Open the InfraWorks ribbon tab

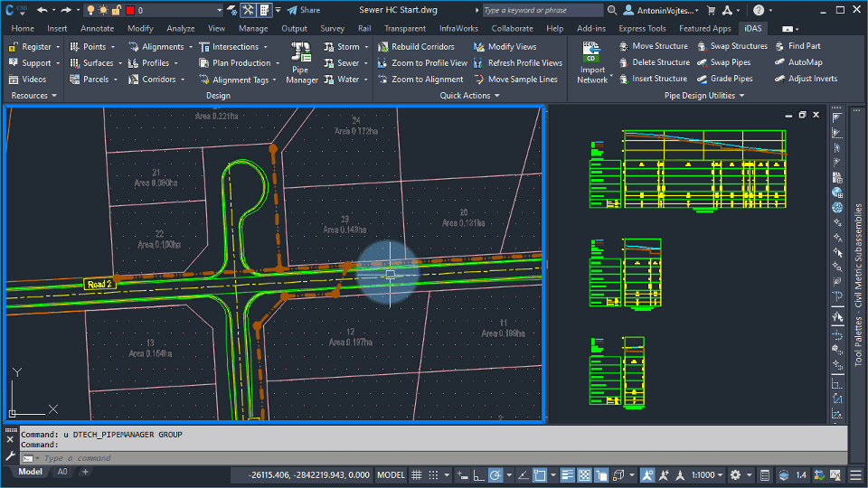click(x=458, y=28)
